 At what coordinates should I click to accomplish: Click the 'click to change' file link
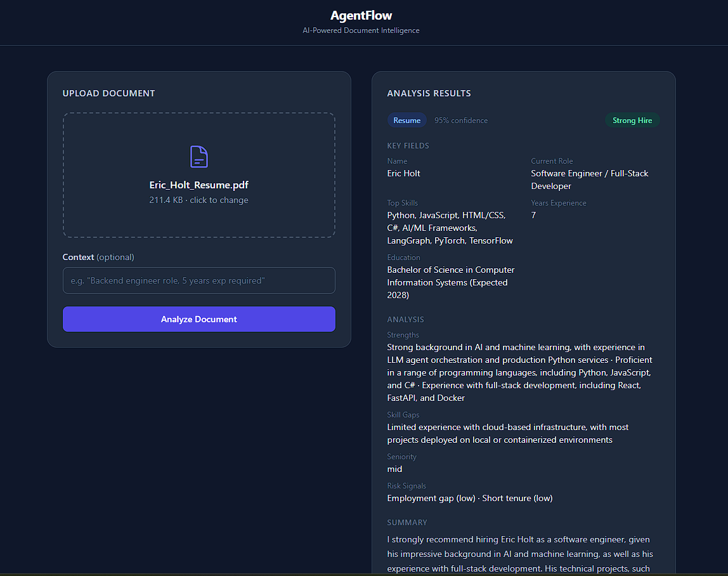[219, 200]
